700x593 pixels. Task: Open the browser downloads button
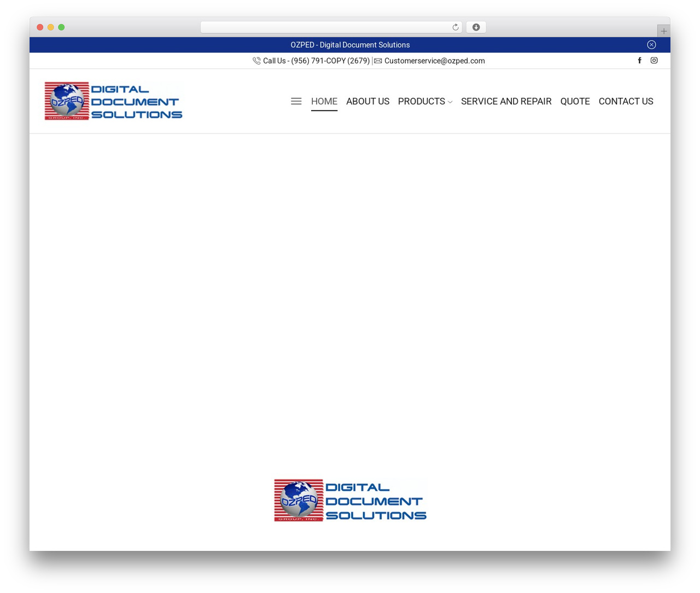coord(476,27)
